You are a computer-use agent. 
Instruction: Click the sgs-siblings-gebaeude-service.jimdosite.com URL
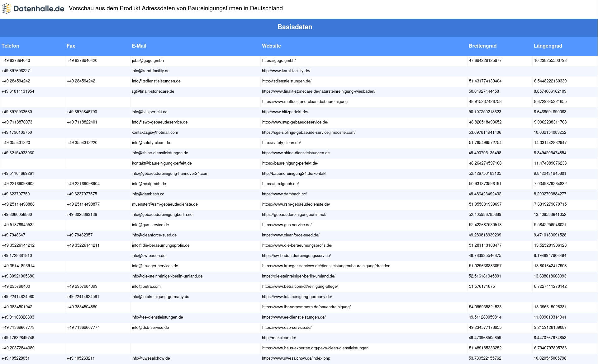pyautogui.click(x=309, y=133)
